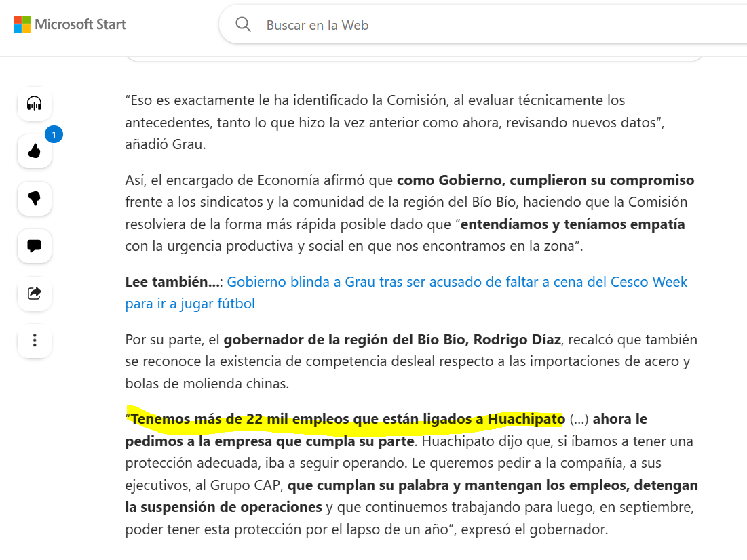Open more options three-dot menu
This screenshot has height=560, width=747.
pyautogui.click(x=35, y=340)
